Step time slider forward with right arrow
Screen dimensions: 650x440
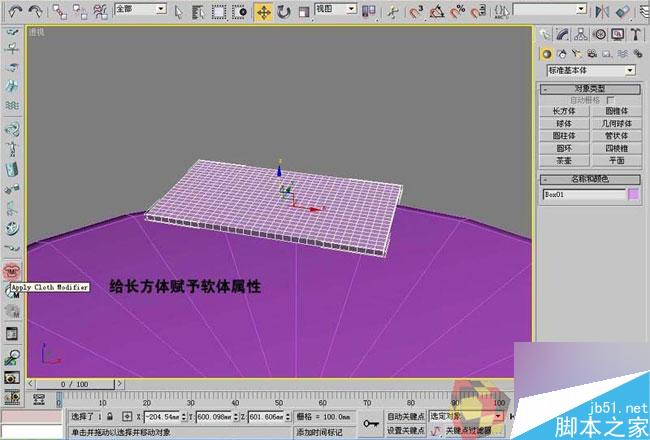(x=119, y=384)
